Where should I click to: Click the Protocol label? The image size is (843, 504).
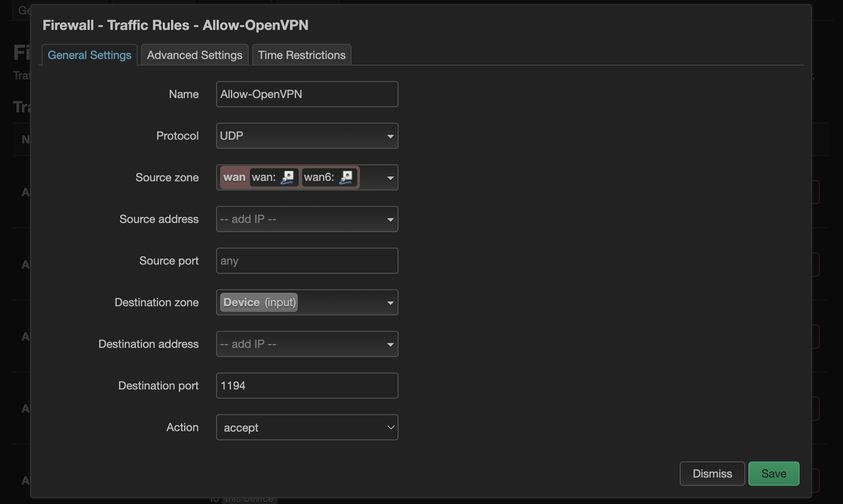tap(178, 136)
